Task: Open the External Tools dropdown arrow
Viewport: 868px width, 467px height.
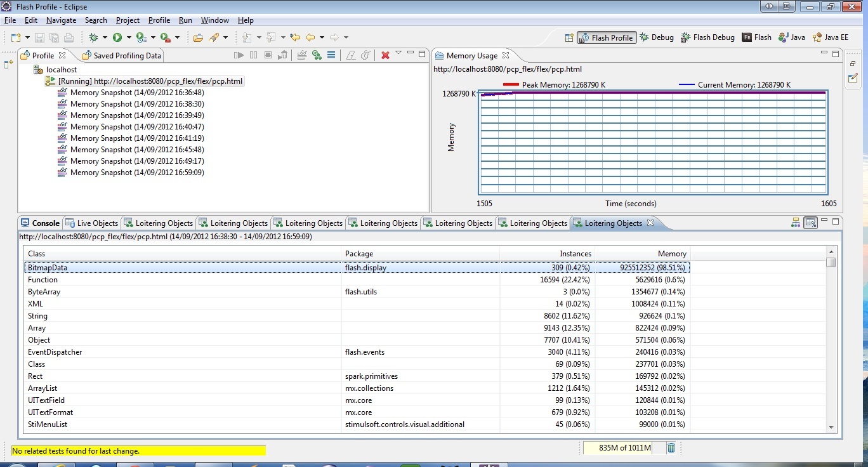Action: (x=177, y=38)
